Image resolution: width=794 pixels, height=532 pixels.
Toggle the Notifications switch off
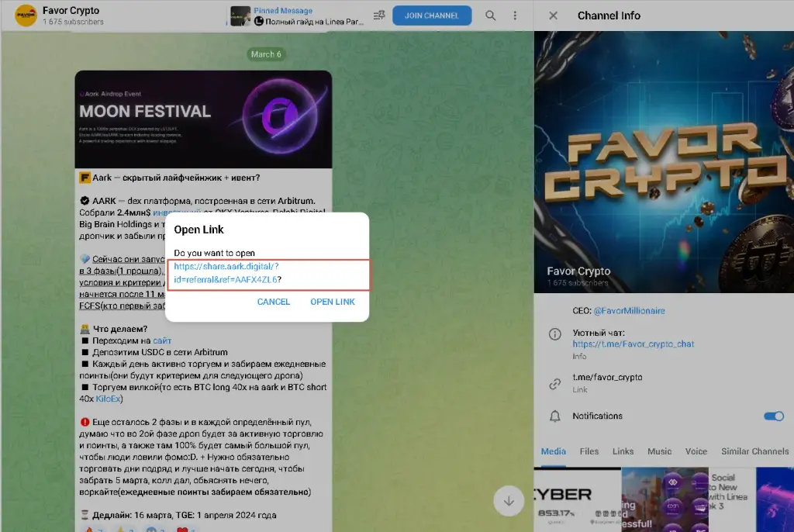(x=773, y=416)
